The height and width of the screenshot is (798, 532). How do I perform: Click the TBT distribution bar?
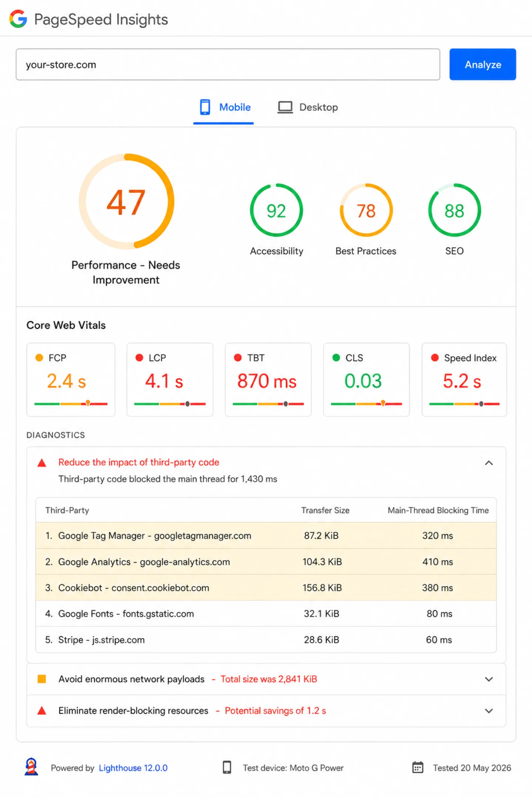(x=268, y=404)
